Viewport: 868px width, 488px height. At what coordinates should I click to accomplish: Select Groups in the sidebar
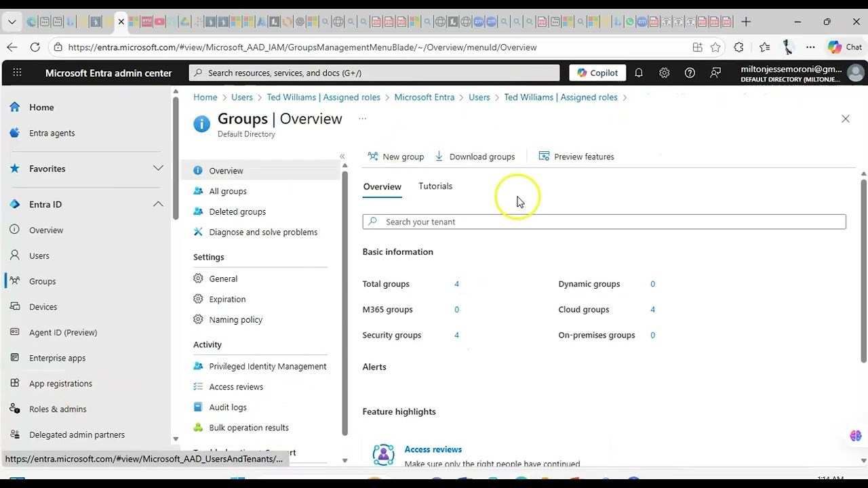[x=43, y=281]
